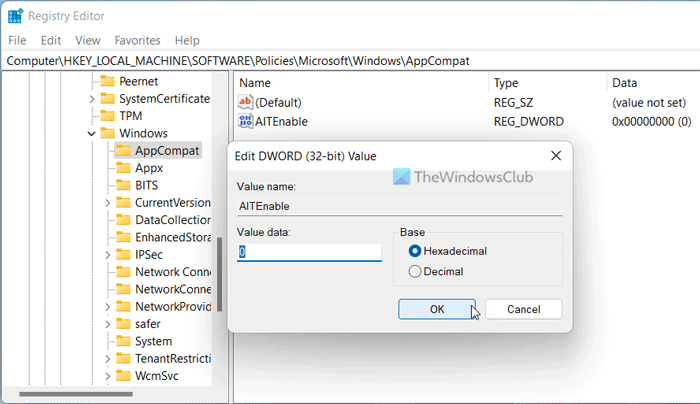Expand the WcmSvc key
The width and height of the screenshot is (700, 404).
(x=108, y=376)
